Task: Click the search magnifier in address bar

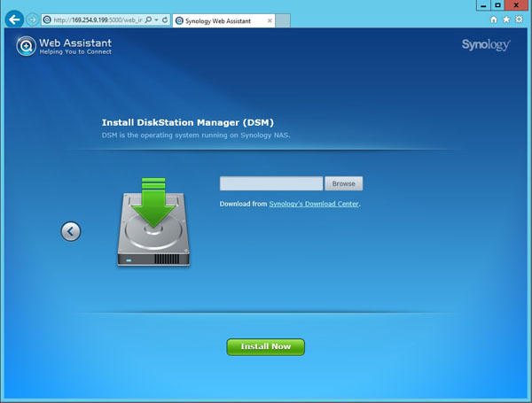Action: 148,20
